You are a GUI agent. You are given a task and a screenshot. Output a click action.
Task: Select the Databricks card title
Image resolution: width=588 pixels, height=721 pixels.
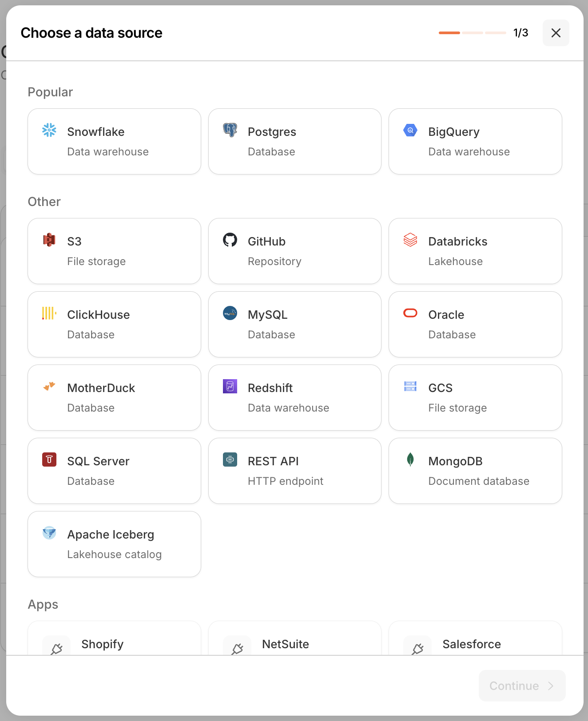458,242
